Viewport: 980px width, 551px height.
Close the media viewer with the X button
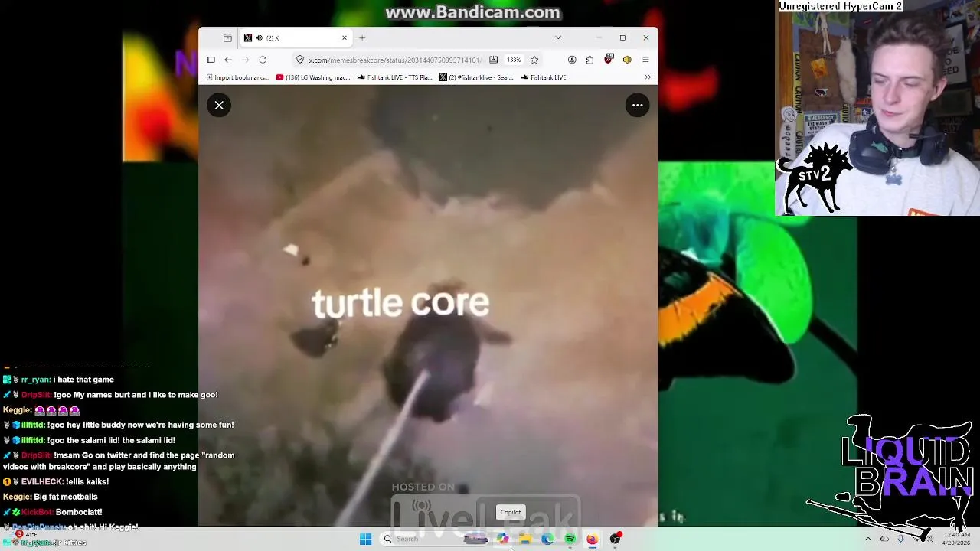coord(219,106)
